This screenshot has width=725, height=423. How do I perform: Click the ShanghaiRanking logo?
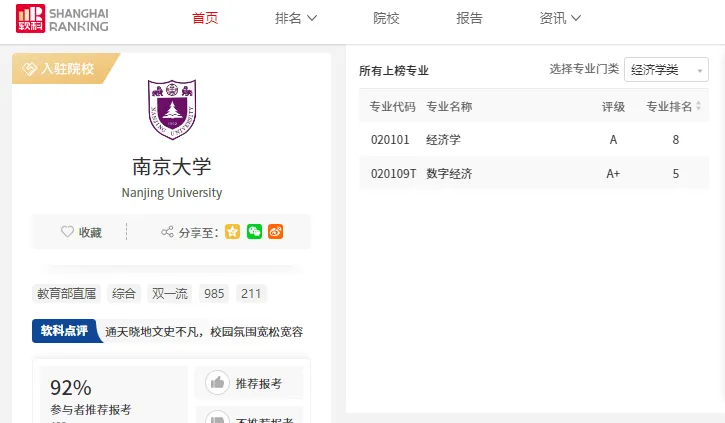click(62, 19)
